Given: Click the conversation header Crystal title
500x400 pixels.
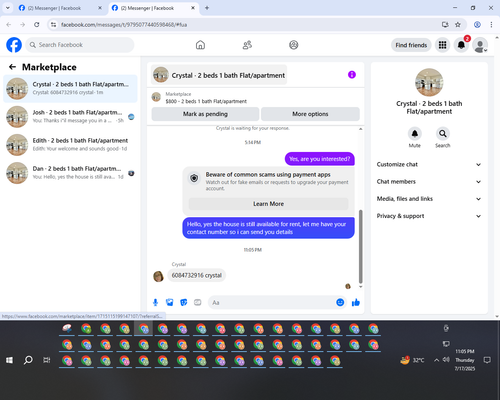Looking at the screenshot, I should pyautogui.click(x=219, y=75).
